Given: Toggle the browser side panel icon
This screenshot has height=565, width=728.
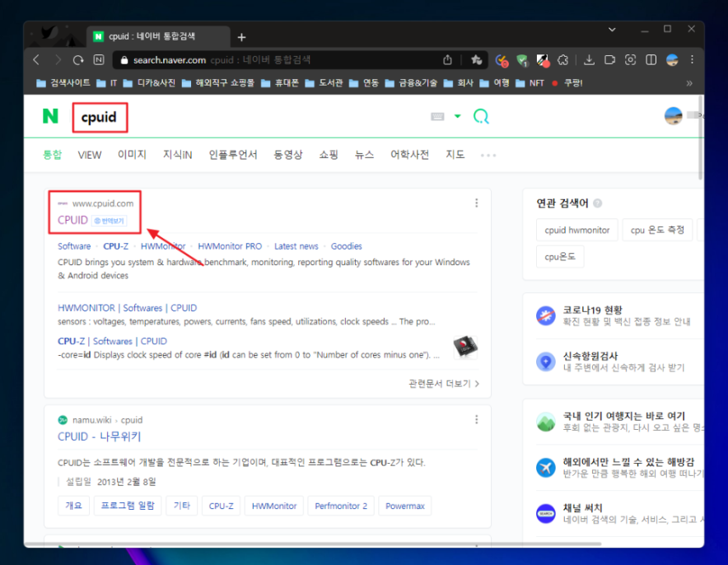Looking at the screenshot, I should [x=651, y=60].
